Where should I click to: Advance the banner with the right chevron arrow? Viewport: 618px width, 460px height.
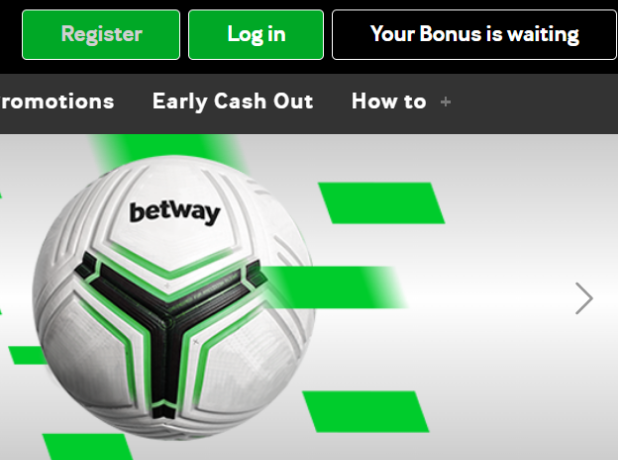[584, 298]
